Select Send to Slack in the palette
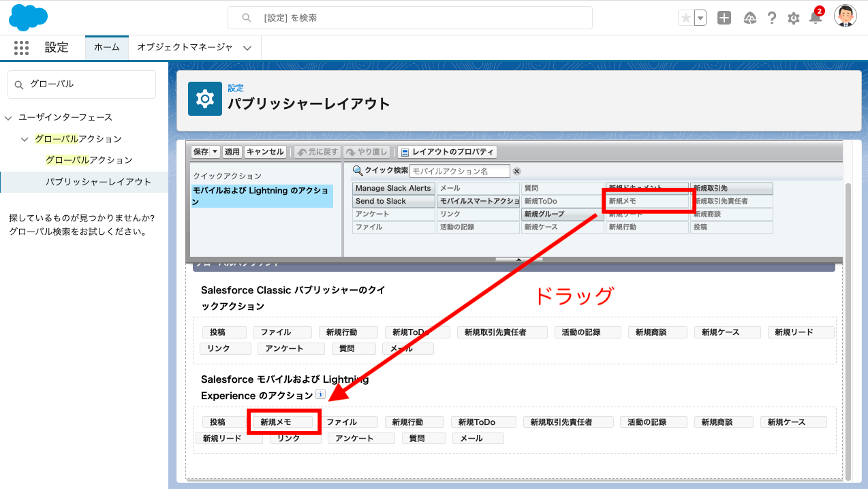Image resolution: width=868 pixels, height=489 pixels. tap(394, 201)
